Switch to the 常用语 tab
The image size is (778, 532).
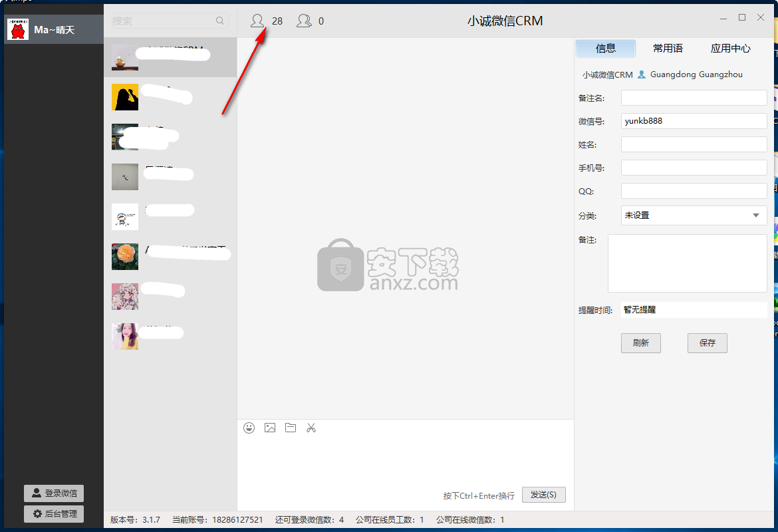(x=668, y=49)
